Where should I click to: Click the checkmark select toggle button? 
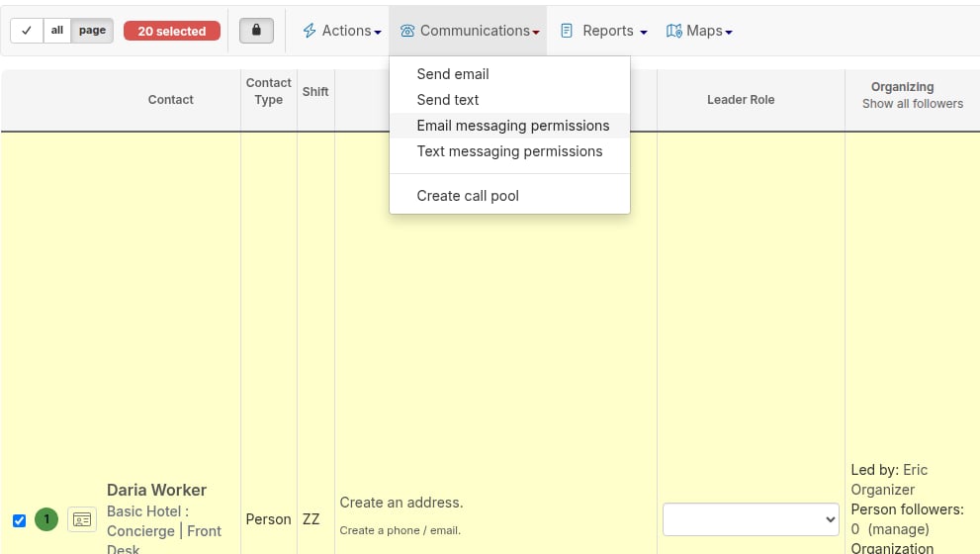coord(27,31)
